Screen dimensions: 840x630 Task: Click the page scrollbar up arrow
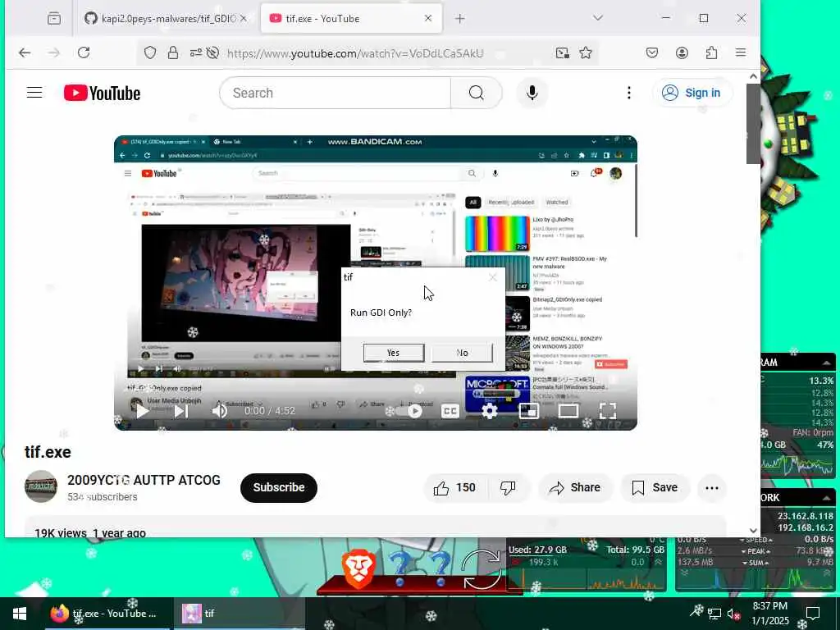click(x=753, y=76)
